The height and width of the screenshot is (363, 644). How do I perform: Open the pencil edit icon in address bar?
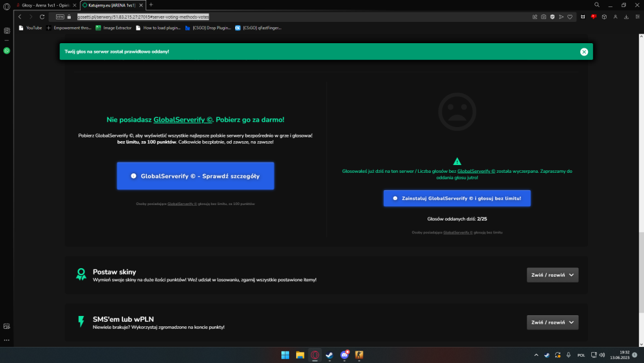pos(535,17)
